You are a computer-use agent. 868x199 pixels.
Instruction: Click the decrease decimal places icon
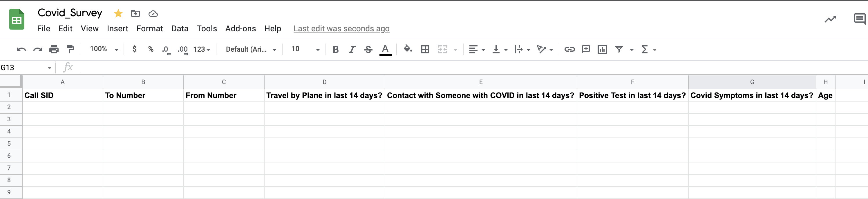click(165, 49)
